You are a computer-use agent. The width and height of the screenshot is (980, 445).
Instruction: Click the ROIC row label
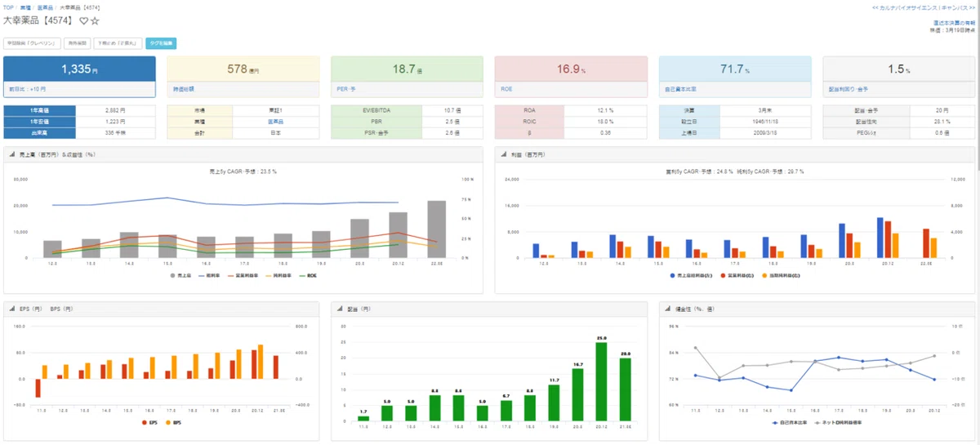(x=530, y=120)
